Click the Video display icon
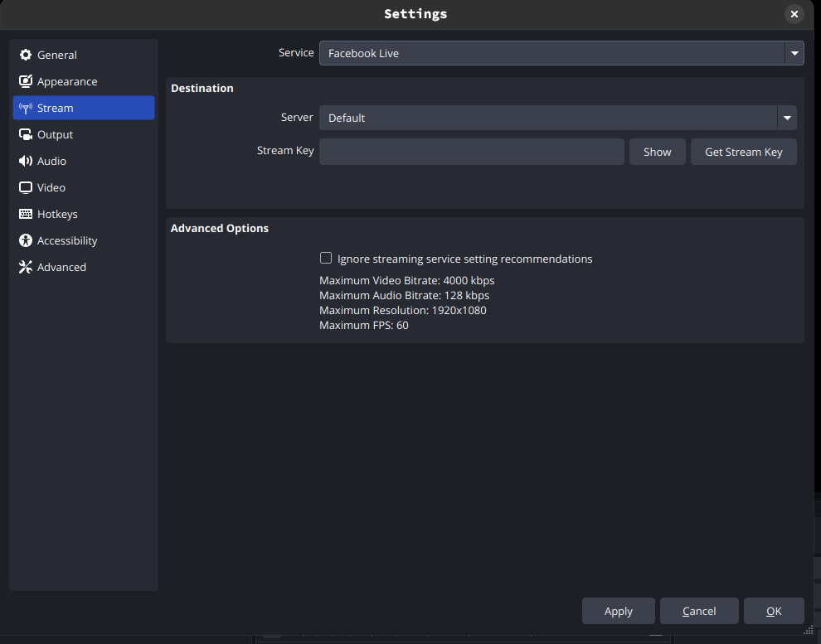Image resolution: width=821 pixels, height=644 pixels. point(25,187)
